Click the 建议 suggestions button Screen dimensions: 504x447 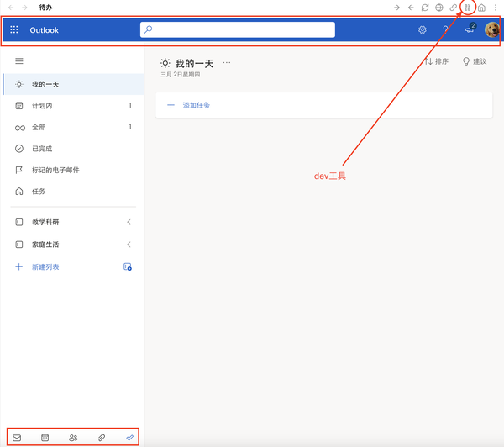[475, 61]
